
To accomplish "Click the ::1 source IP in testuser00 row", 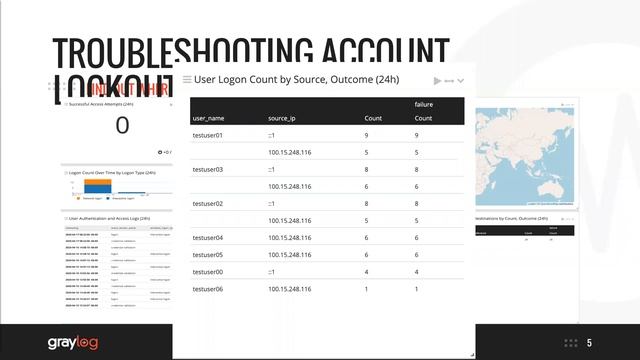I will (x=271, y=272).
